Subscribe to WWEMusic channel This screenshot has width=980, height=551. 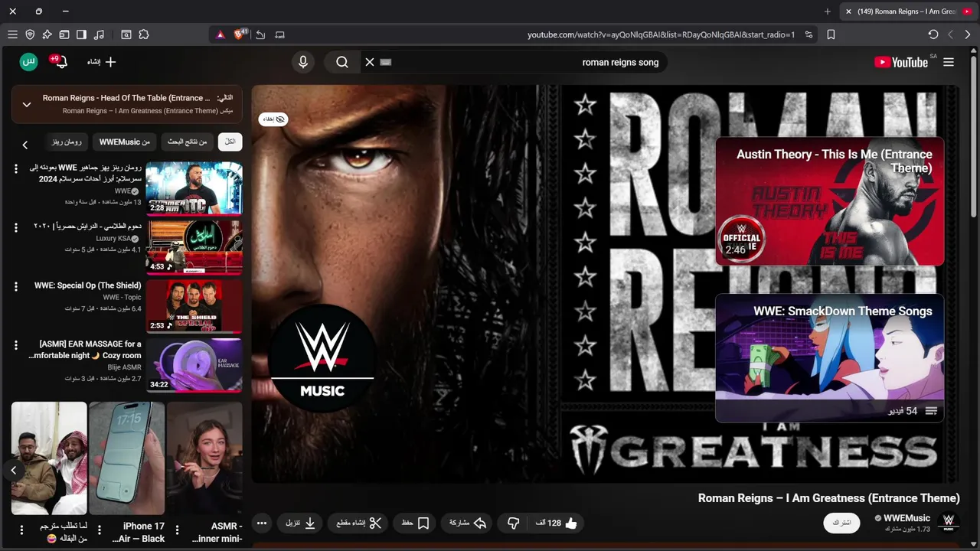[841, 523]
